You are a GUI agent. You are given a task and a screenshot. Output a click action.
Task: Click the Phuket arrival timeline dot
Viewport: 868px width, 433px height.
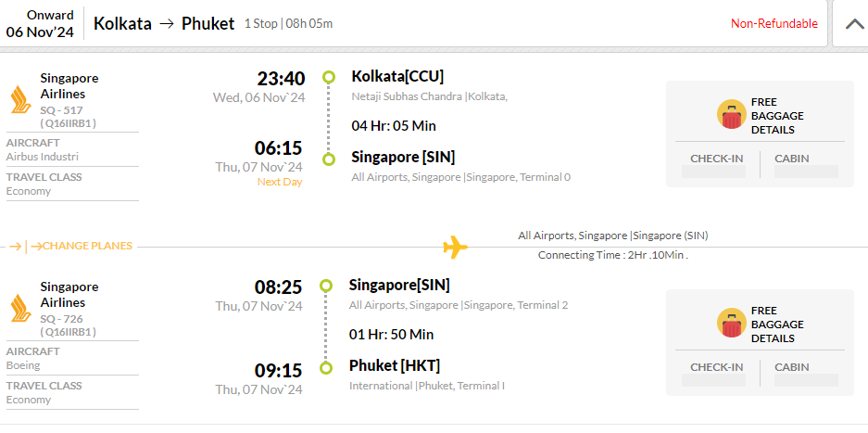pos(327,368)
